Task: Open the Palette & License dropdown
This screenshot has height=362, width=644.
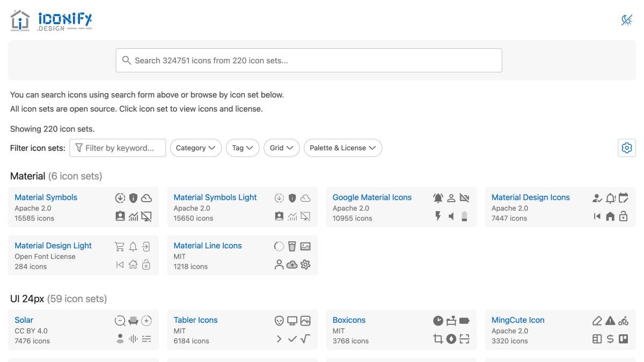Action: tap(343, 148)
